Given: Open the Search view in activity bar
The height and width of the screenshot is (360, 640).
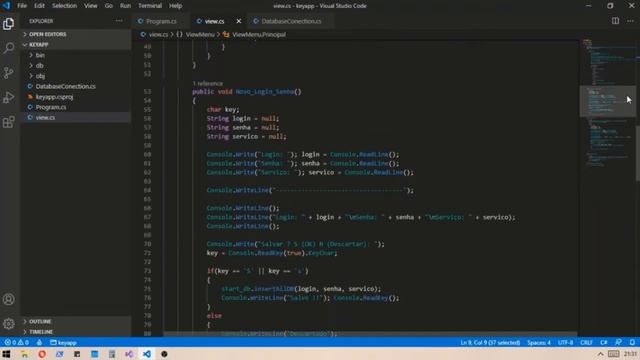Looking at the screenshot, I should pyautogui.click(x=9, y=48).
